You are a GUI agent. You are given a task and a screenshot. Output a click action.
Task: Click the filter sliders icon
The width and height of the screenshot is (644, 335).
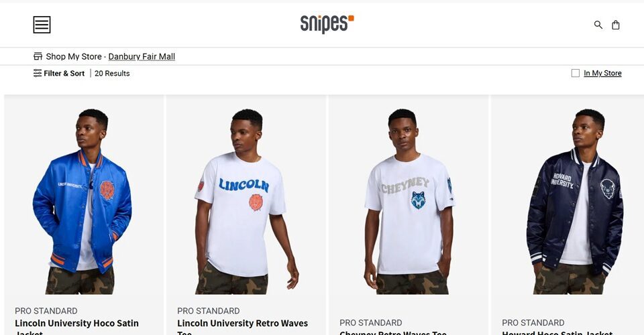click(38, 73)
